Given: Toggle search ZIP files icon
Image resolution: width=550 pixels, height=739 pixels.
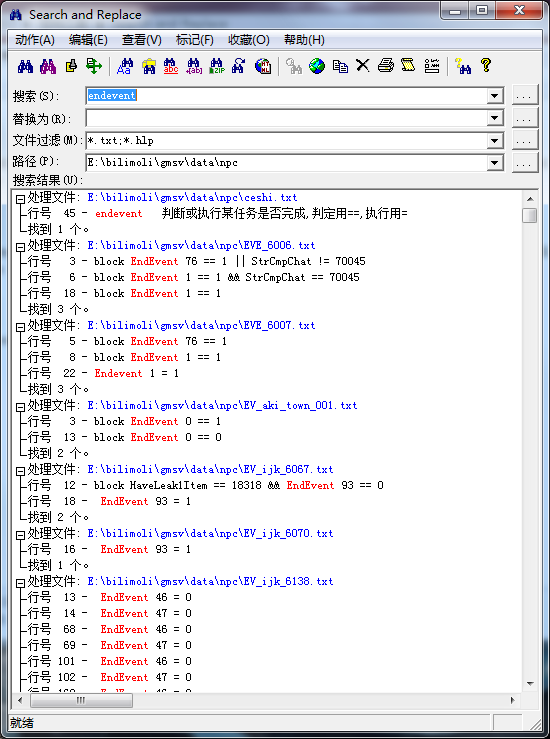Looking at the screenshot, I should (x=217, y=66).
